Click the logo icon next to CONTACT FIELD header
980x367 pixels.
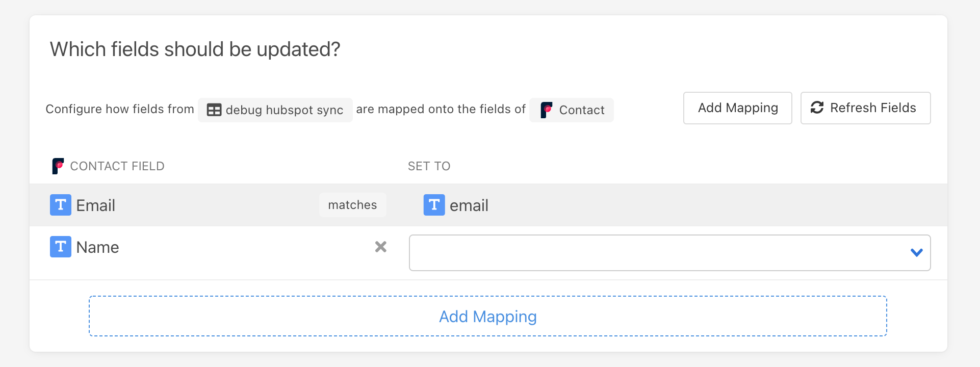(x=58, y=166)
